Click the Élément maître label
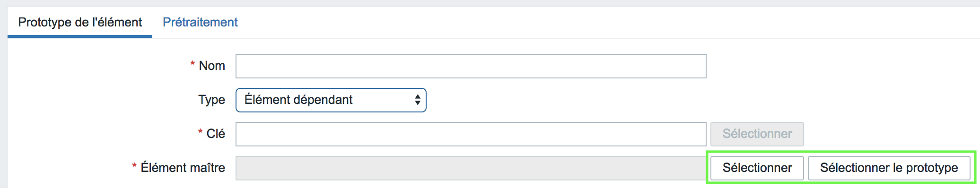980x188 pixels. pos(183,168)
